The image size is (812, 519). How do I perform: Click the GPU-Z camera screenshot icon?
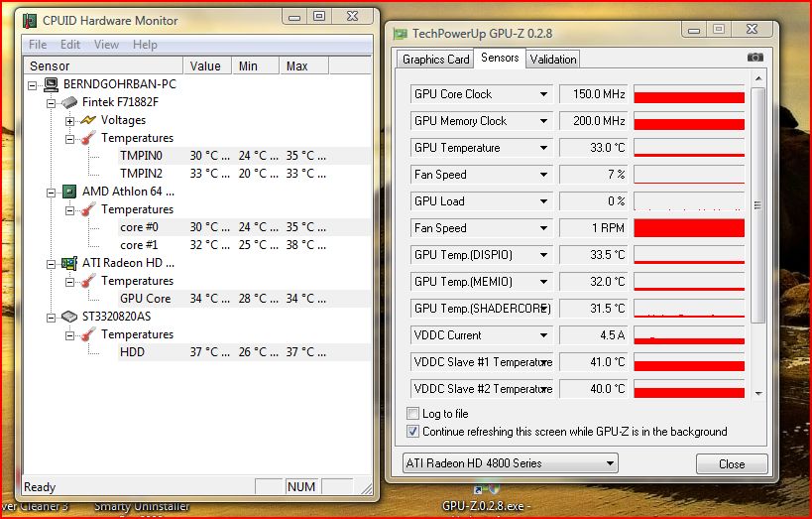[755, 57]
